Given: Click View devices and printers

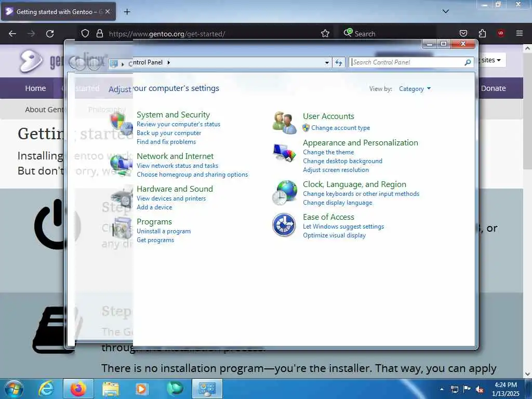Looking at the screenshot, I should pos(171,198).
